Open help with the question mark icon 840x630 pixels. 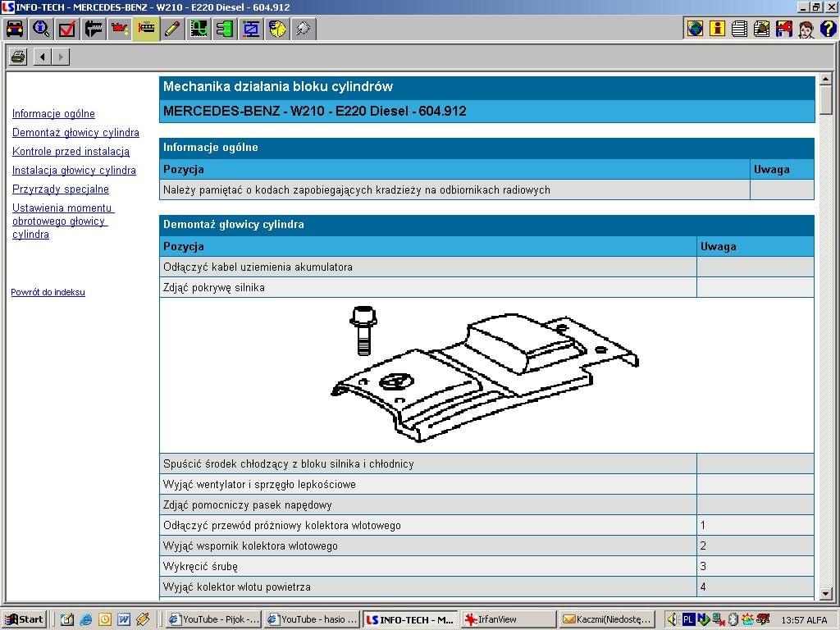point(827,29)
